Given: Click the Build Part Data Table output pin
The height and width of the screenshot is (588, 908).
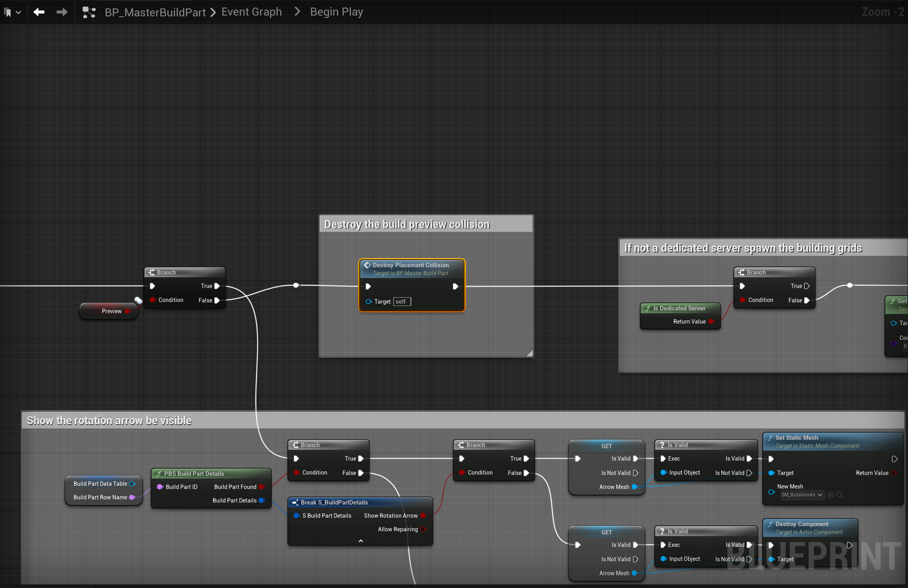Looking at the screenshot, I should click(x=132, y=484).
